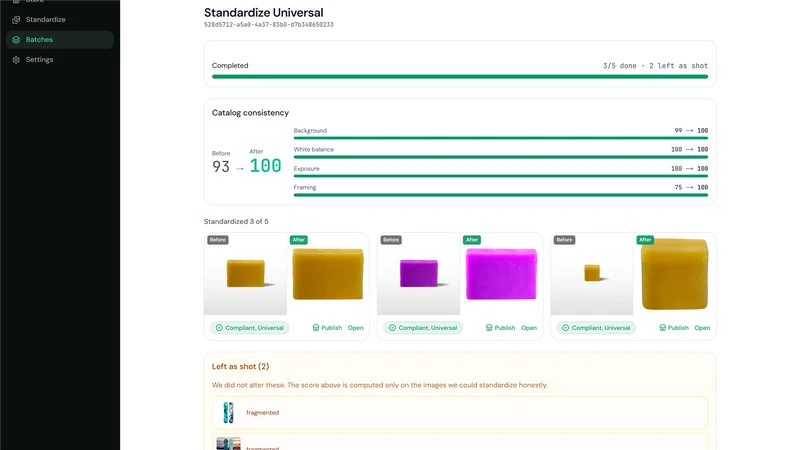Click the Completed progress bar
Screen dimensions: 800x450
460,77
